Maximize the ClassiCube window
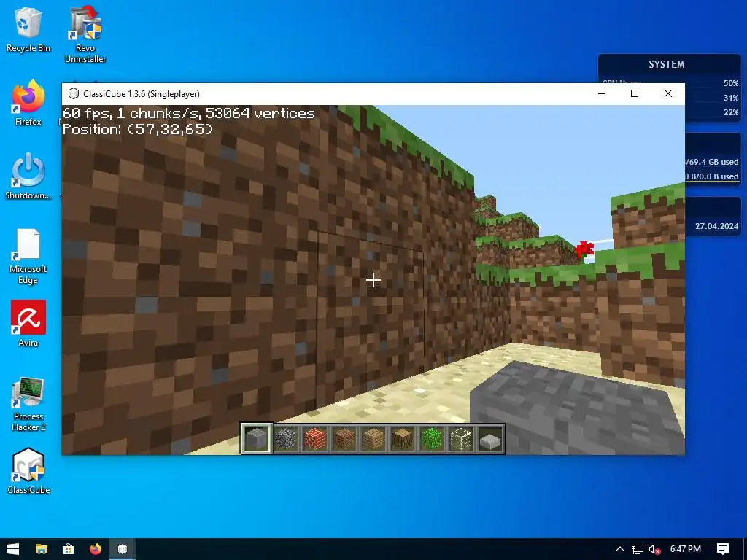 point(635,94)
